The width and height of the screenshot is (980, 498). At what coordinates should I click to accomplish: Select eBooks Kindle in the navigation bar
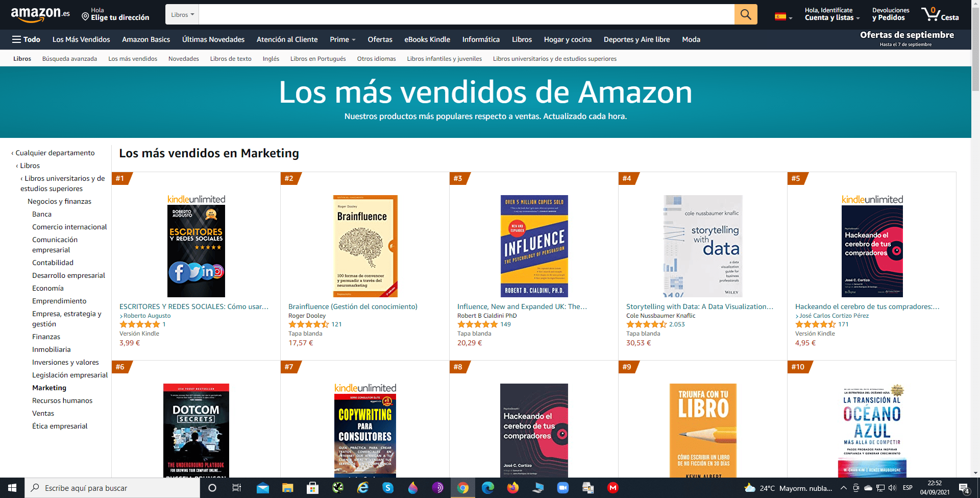tap(427, 39)
